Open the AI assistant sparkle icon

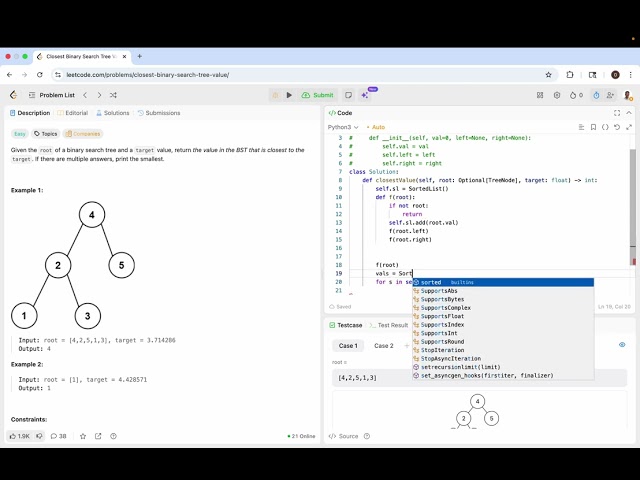click(365, 95)
